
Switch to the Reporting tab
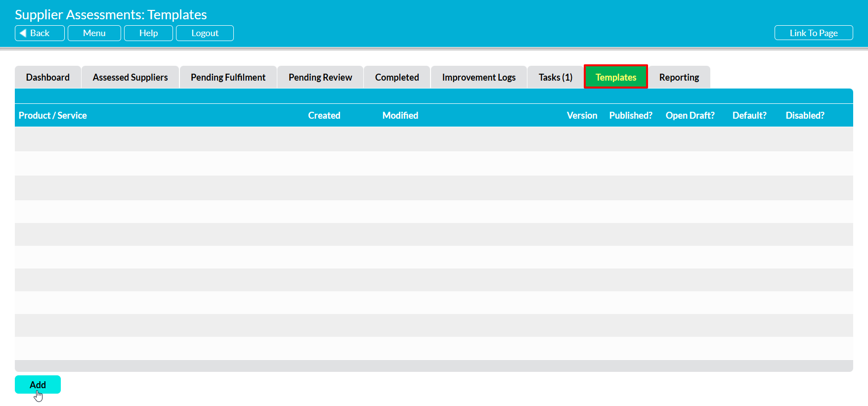[x=679, y=77]
